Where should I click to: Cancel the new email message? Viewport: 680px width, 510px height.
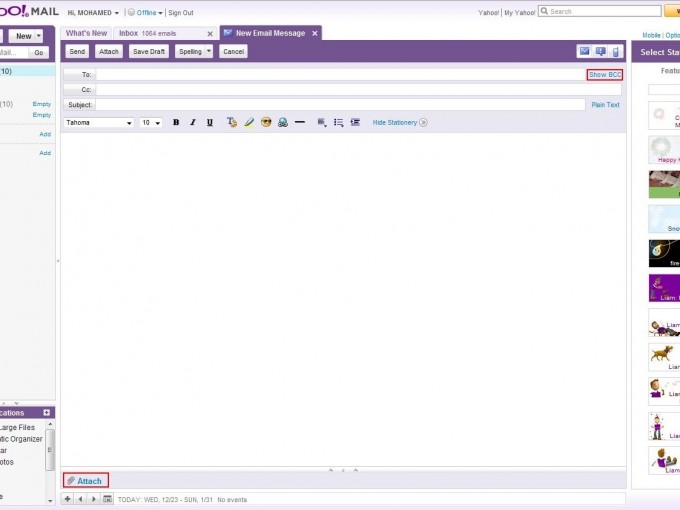[x=233, y=51]
